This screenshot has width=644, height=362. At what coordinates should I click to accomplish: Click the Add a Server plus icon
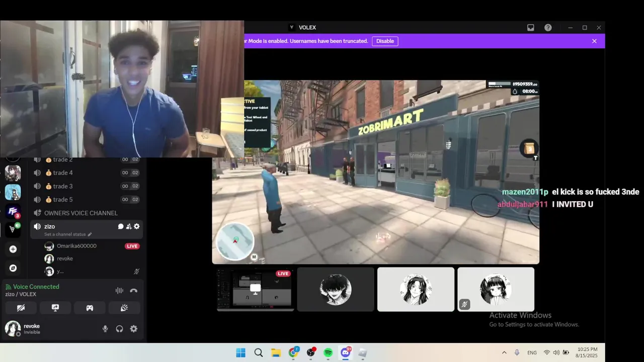tap(13, 249)
